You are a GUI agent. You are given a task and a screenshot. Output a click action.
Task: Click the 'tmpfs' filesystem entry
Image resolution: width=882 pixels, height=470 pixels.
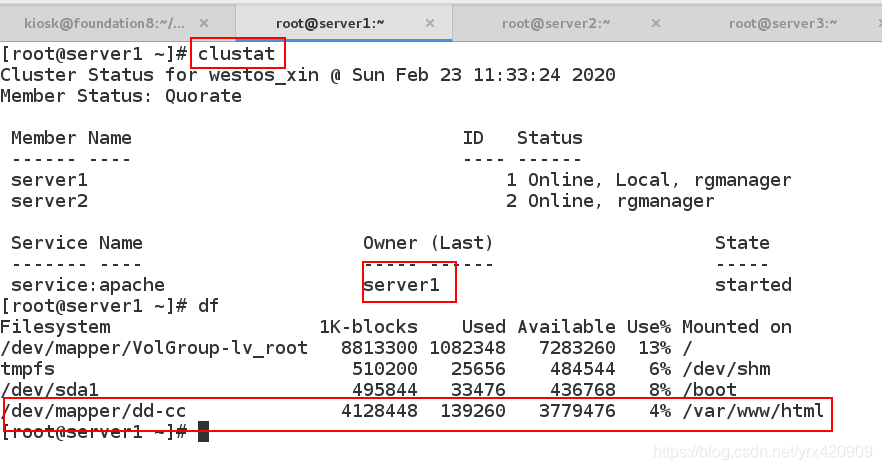(x=28, y=369)
